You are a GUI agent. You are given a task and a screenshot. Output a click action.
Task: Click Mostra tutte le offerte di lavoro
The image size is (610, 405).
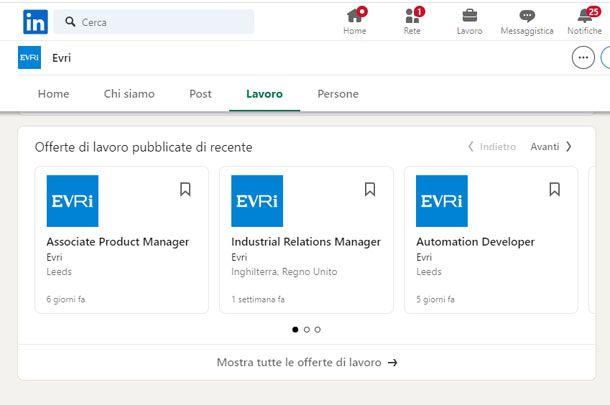point(307,362)
